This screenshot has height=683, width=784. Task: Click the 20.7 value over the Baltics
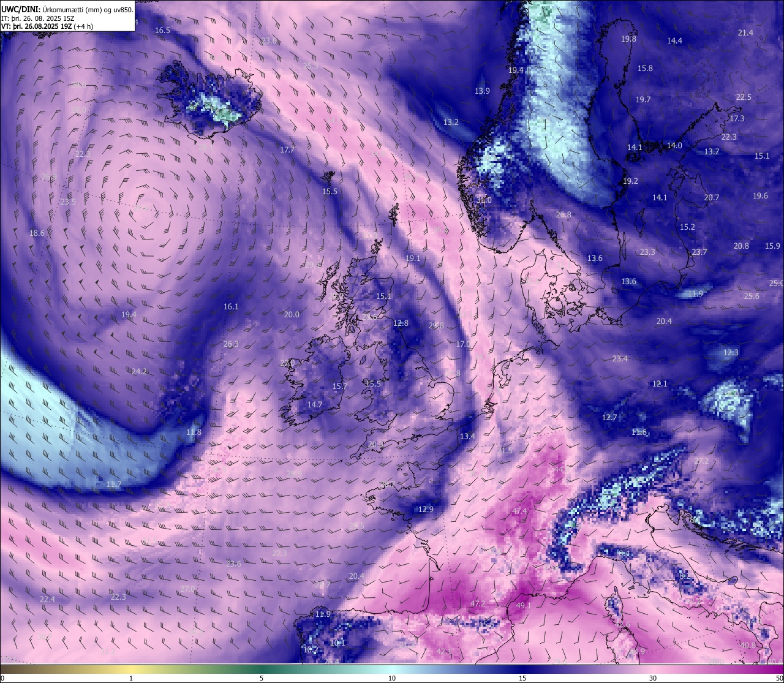711,198
